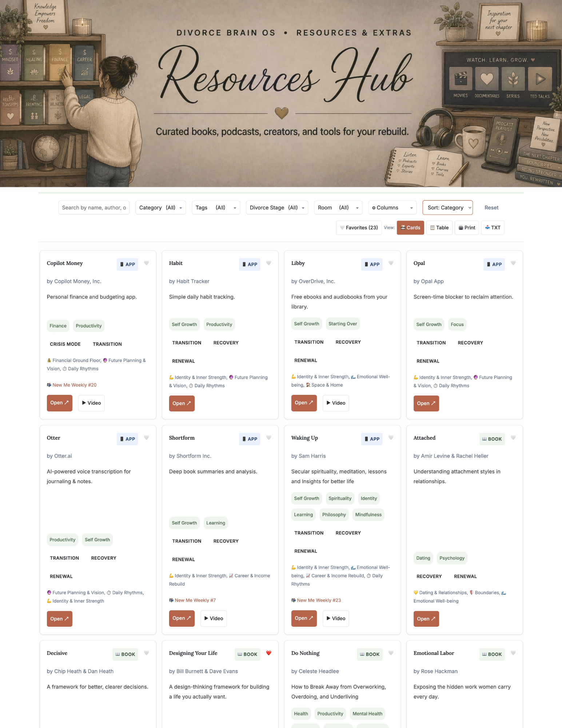This screenshot has width=562, height=728.
Task: Show Favorites (23) list
Action: click(x=359, y=227)
